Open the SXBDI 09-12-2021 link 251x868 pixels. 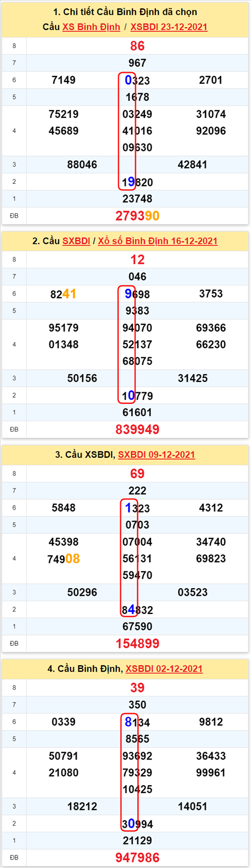pos(156,455)
